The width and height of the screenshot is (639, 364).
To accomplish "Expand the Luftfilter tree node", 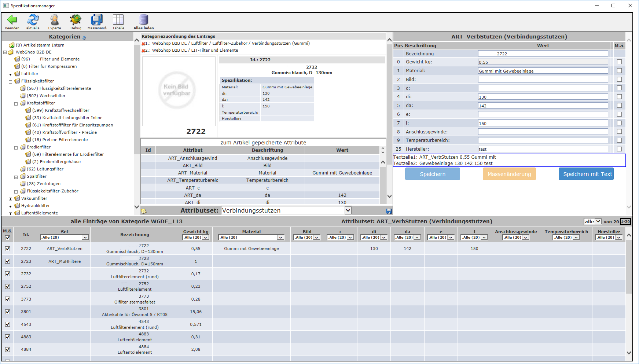I will pos(11,74).
